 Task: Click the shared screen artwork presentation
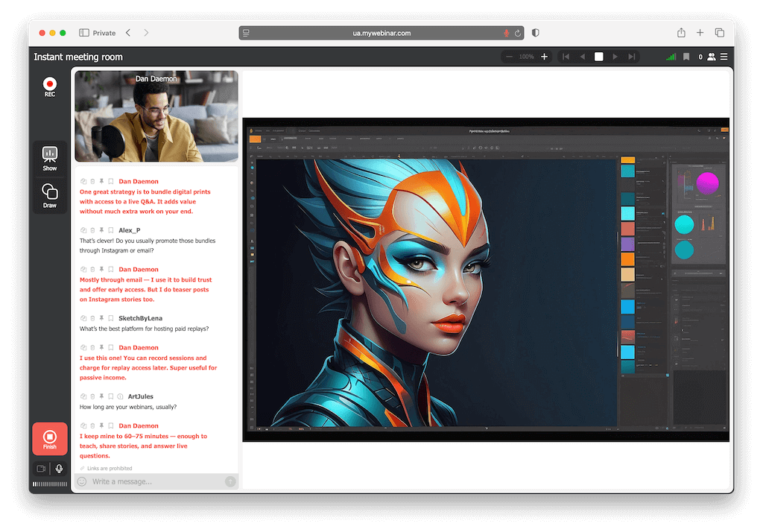(x=486, y=280)
